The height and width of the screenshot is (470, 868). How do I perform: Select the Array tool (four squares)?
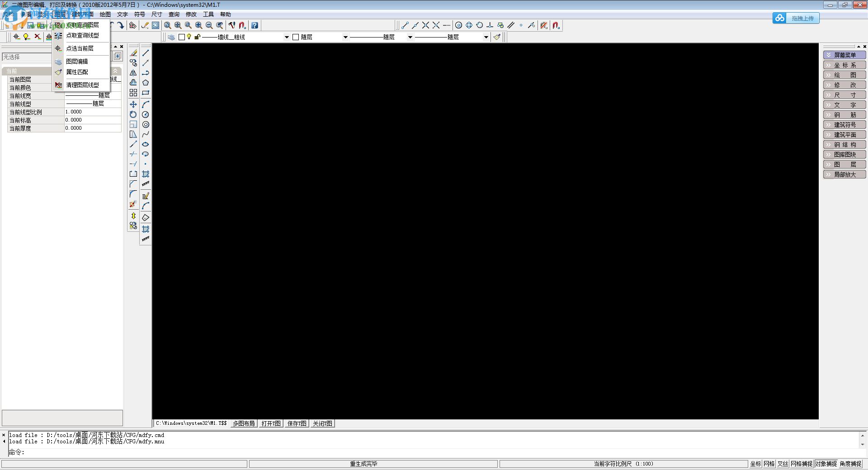click(133, 93)
